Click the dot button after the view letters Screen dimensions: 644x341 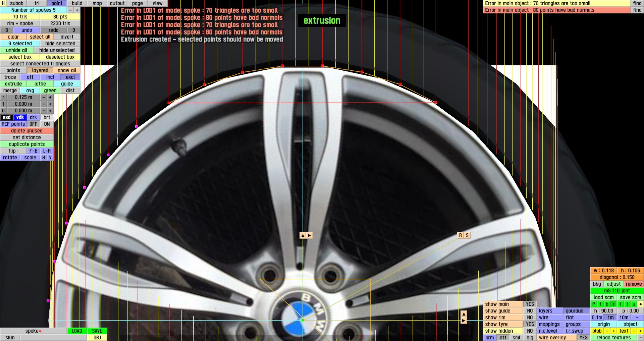click(x=641, y=304)
